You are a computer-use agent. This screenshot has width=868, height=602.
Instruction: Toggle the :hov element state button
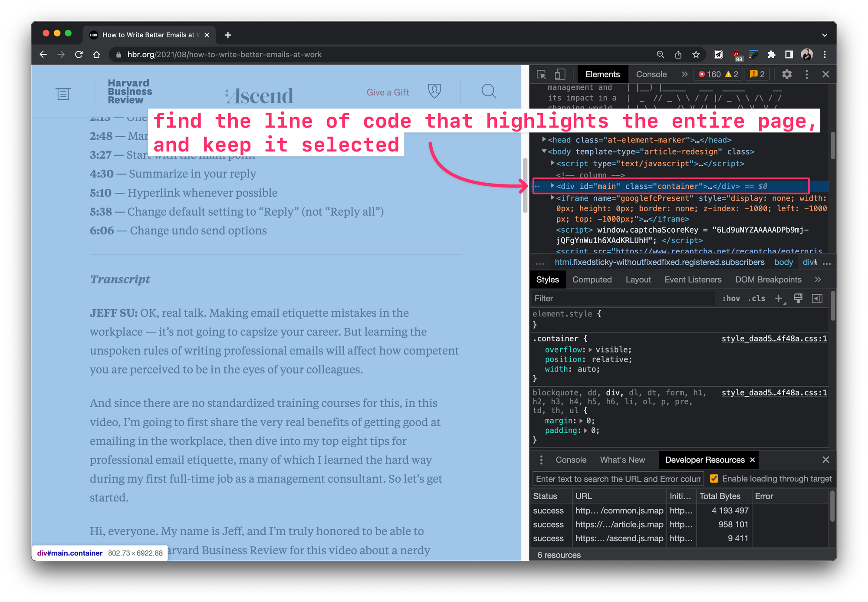[x=731, y=299]
